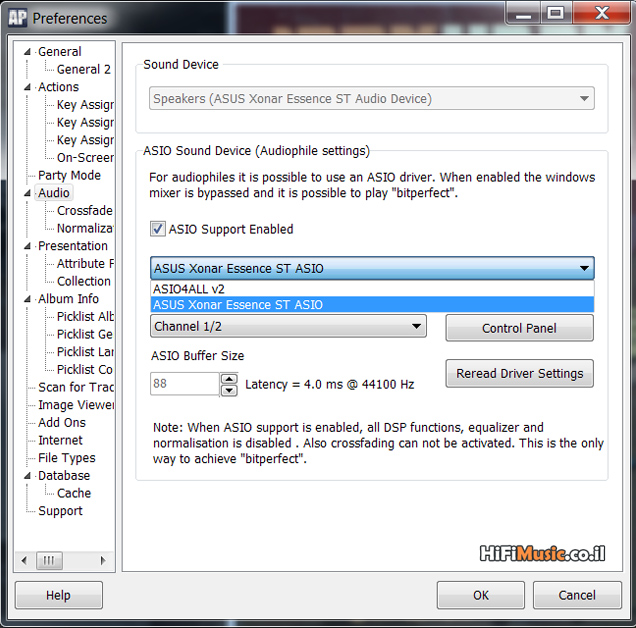Open Normalization settings in tree

coord(85,228)
